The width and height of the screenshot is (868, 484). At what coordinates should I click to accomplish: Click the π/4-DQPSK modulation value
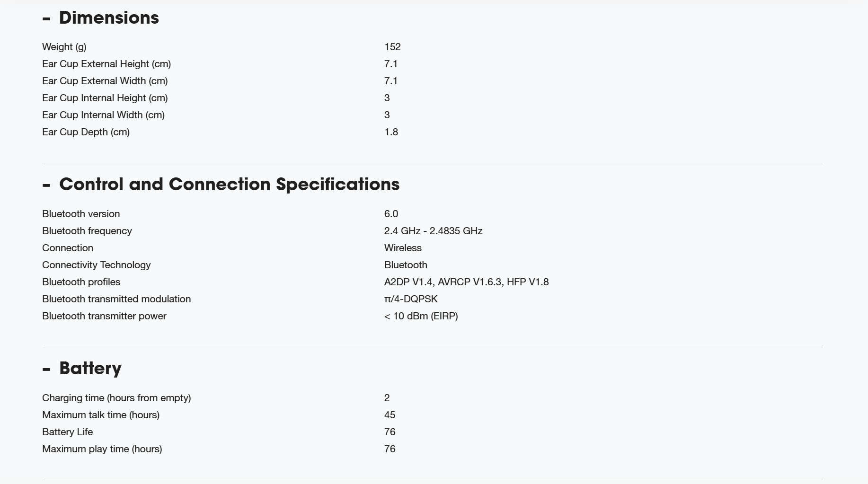[411, 299]
